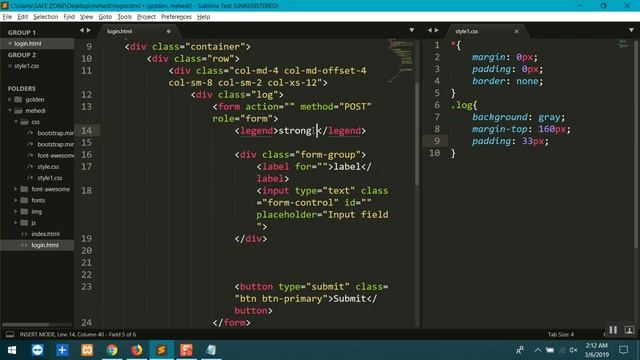The image size is (640, 360).
Task: Open TeamViewer from the taskbar
Action: click(x=37, y=350)
